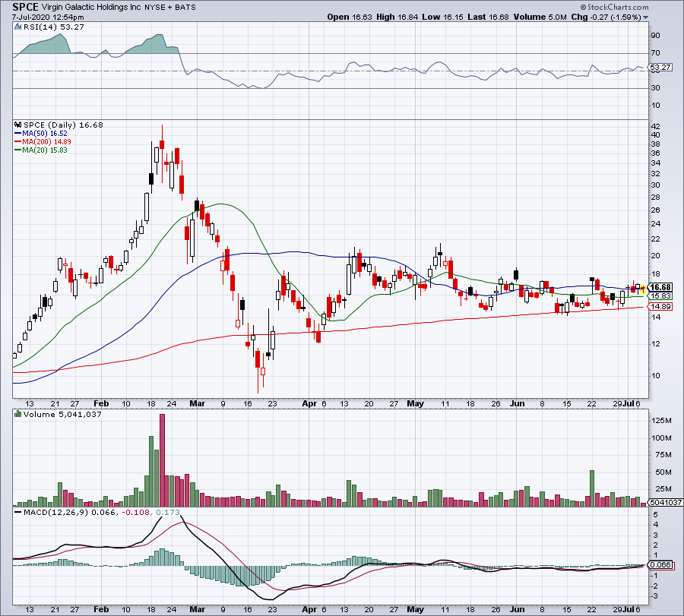Viewport: 684px width, 616px height.
Task: Click the Feb label below the price panel
Action: [101, 403]
